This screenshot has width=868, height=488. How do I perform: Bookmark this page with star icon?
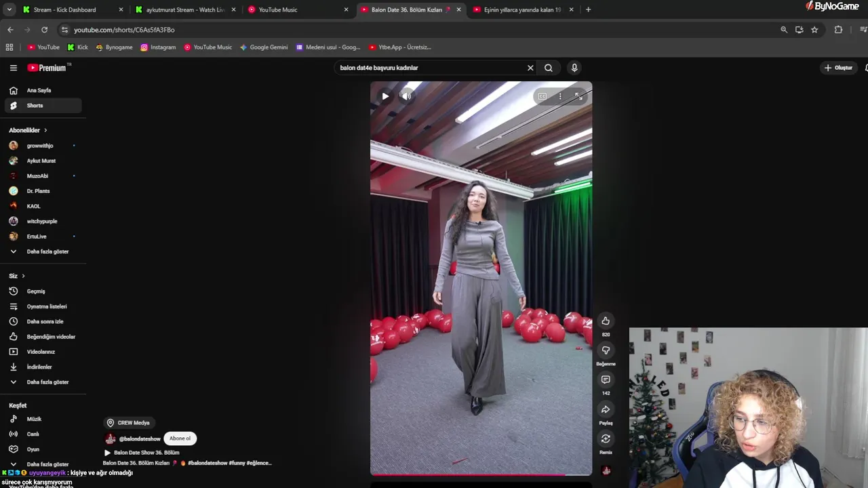(x=814, y=30)
